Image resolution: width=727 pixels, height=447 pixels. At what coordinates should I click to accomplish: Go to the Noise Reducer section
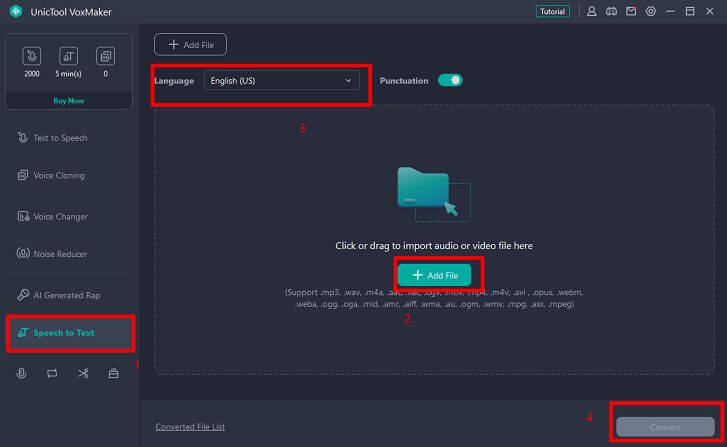pos(70,254)
